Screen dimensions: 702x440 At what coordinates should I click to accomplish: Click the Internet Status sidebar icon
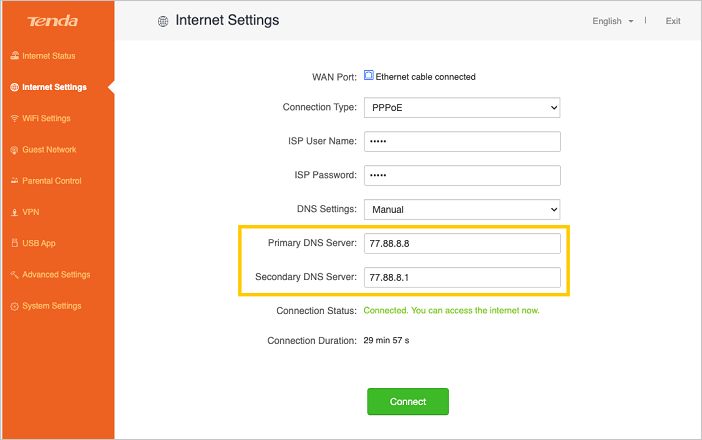pos(14,56)
